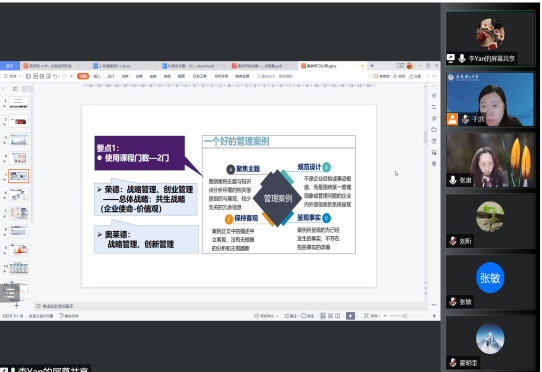Screen dimensions: 542x372
Task: Click the top icon in WPS right sidebar
Action: tap(434, 95)
